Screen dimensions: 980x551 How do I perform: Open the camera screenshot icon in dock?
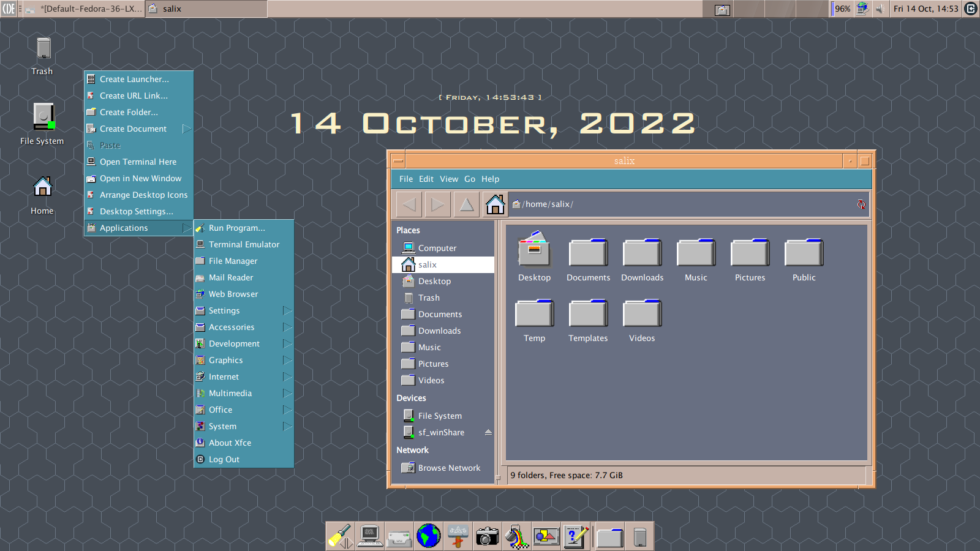488,536
